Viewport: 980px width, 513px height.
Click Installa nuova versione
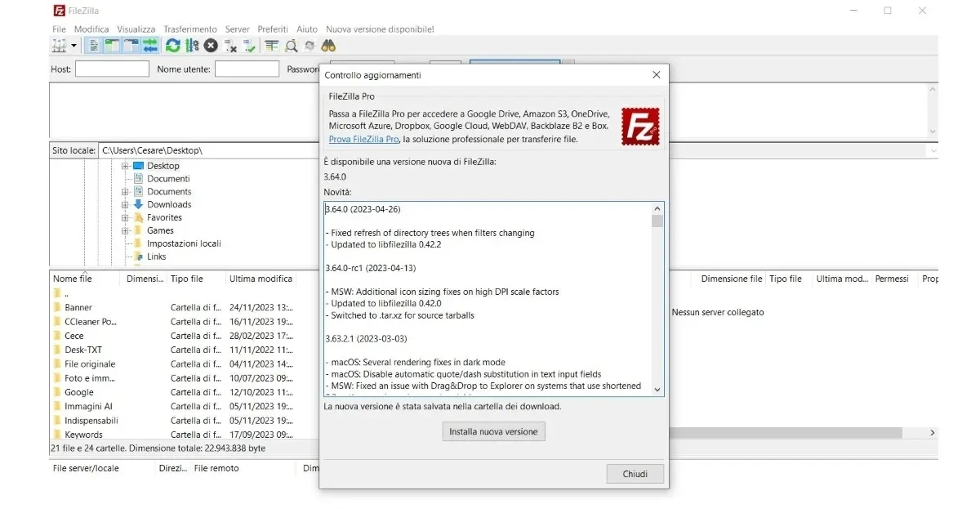point(493,431)
